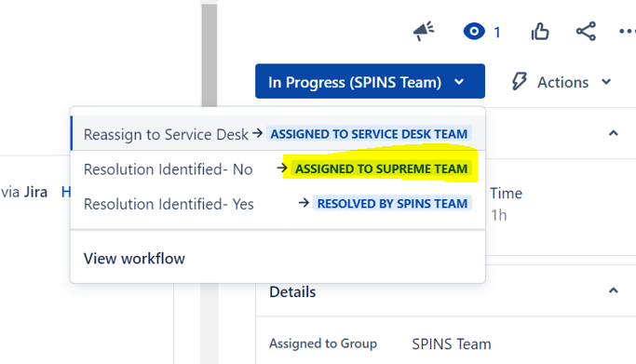This screenshot has width=636, height=364.
Task: Select Reassign to Service Desk transition
Action: [277, 134]
